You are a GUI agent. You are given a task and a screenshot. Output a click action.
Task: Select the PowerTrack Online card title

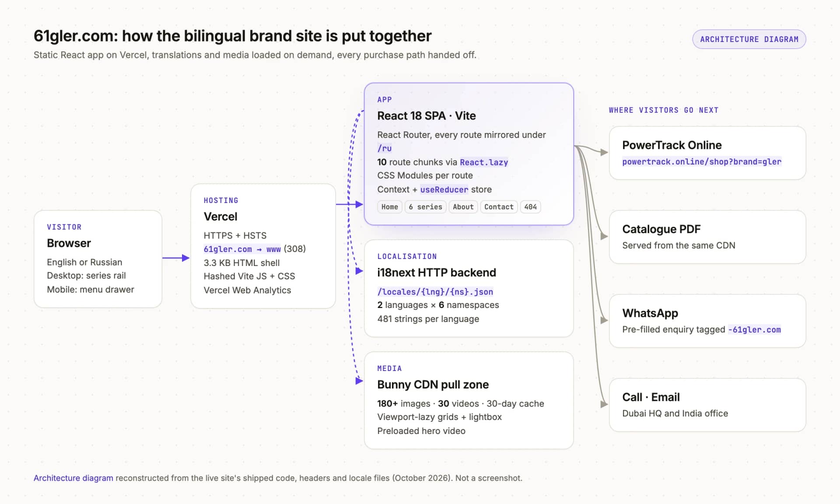[672, 145]
